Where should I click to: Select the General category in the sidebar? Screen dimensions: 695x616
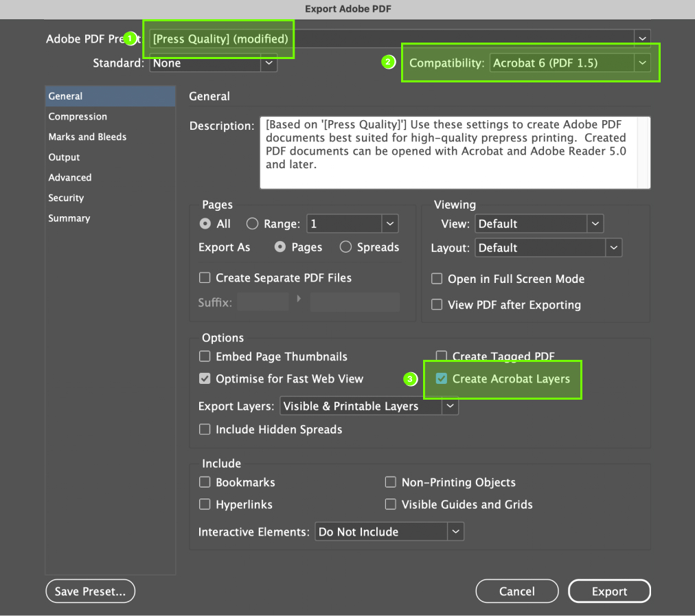(111, 96)
